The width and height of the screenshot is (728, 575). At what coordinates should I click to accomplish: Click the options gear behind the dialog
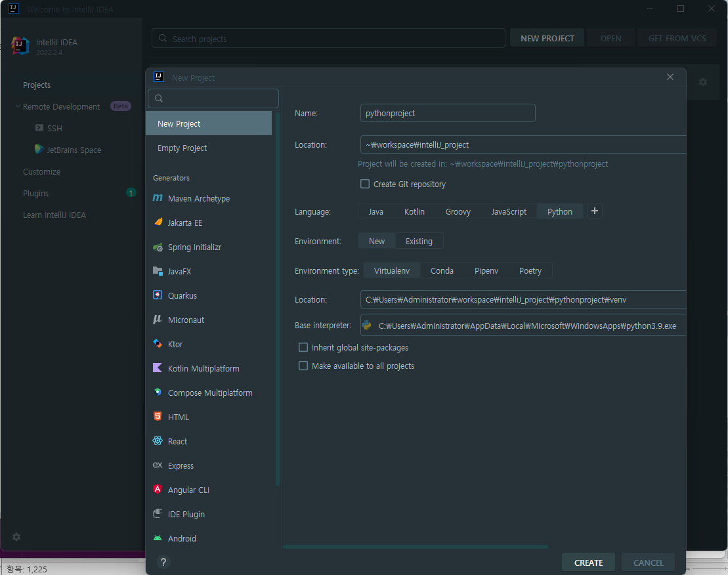tap(703, 82)
